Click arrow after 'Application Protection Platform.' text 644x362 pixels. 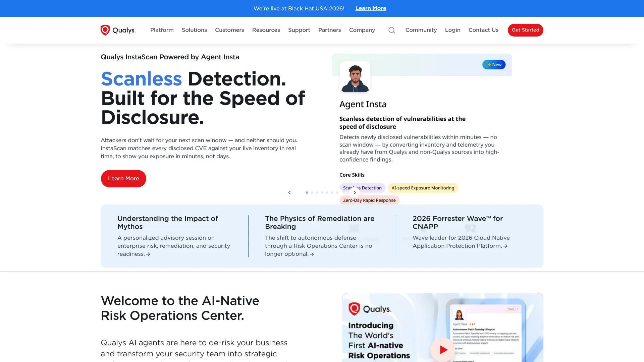505,246
